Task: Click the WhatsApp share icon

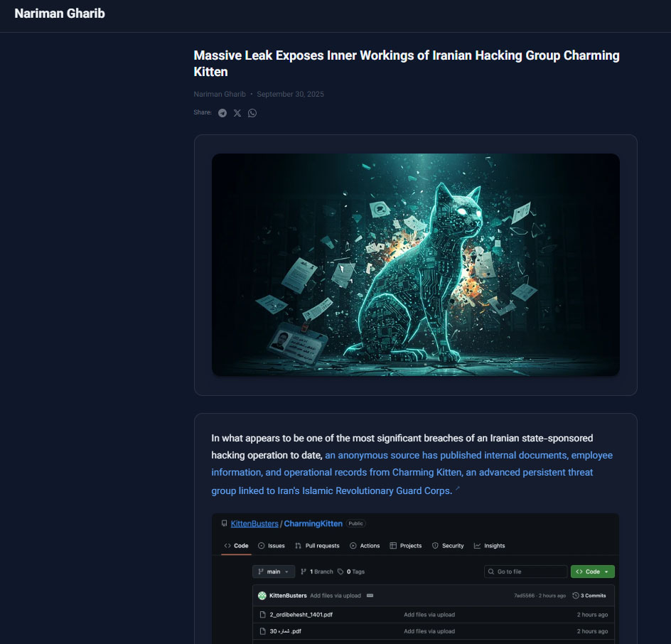Action: point(252,113)
